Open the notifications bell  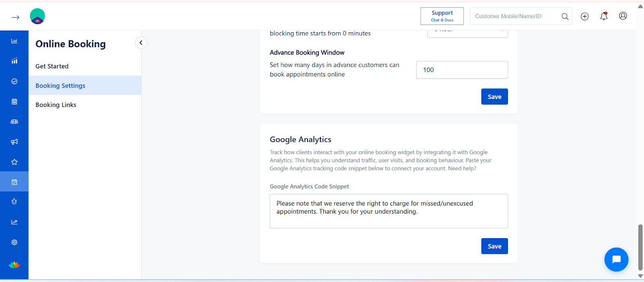tap(604, 16)
